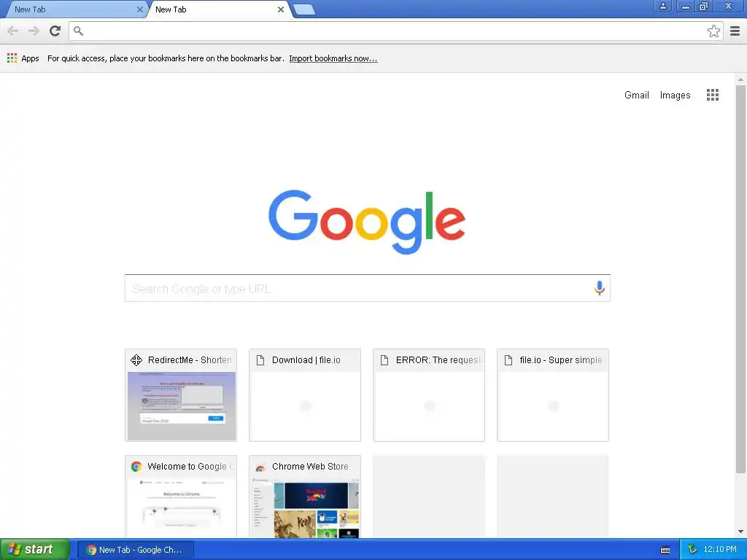Open the Chrome hamburger menu
Image resolution: width=747 pixels, height=560 pixels.
(735, 31)
